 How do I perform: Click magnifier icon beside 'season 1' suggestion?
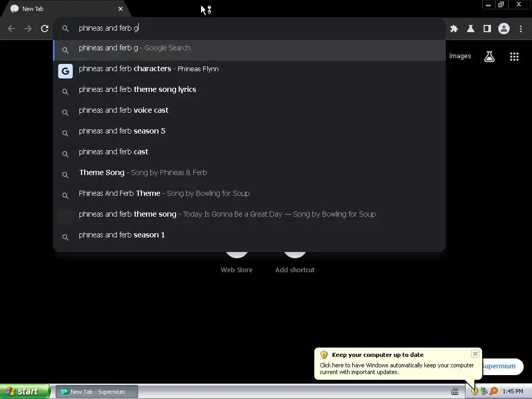coord(65,237)
